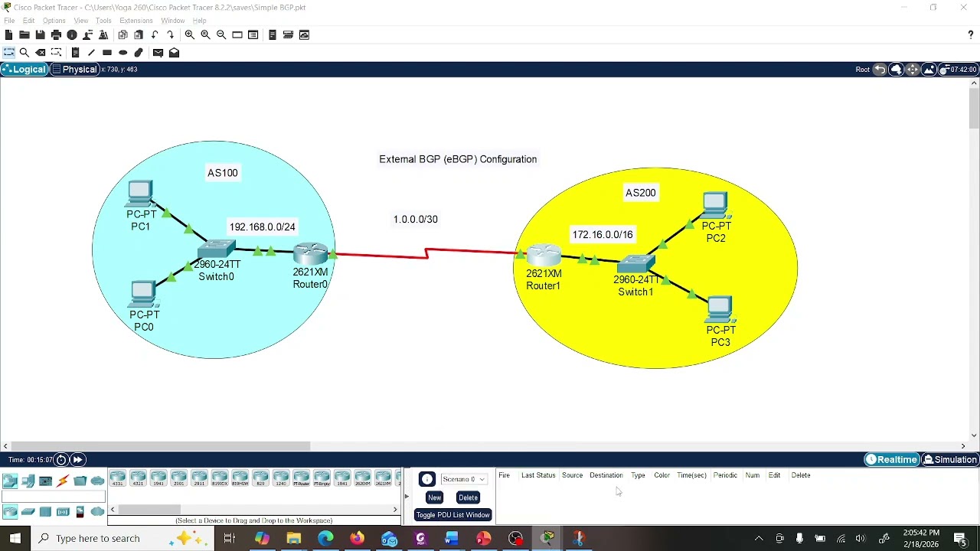Select the Draw Rectangle tool

(107, 53)
